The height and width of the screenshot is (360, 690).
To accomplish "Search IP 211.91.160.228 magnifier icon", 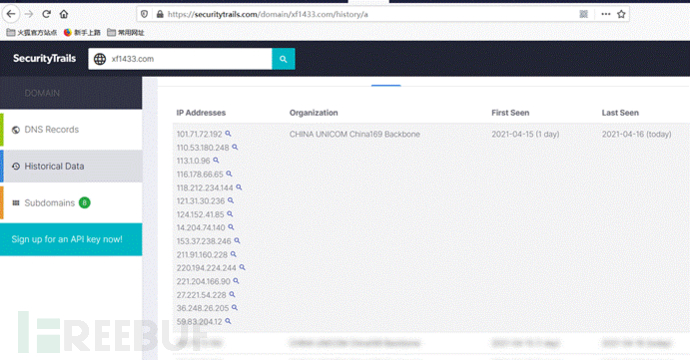I will tap(234, 254).
